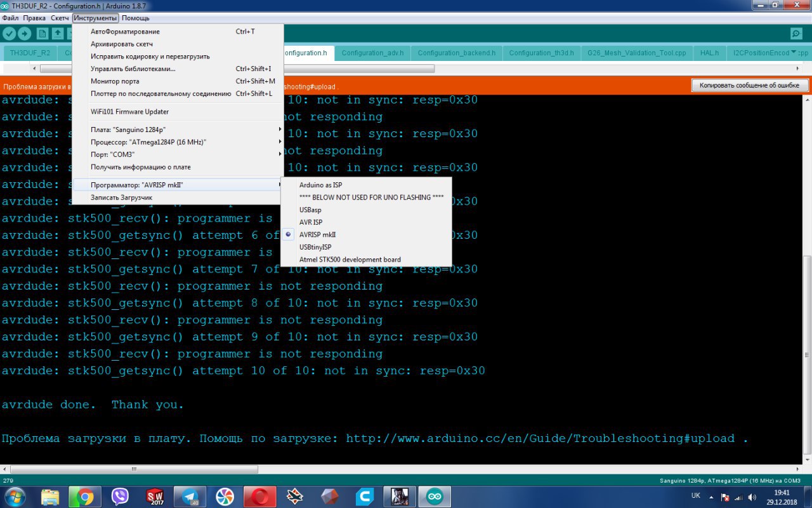This screenshot has width=812, height=508.
Task: Open SolidWorks 2017 from the taskbar
Action: tap(155, 497)
